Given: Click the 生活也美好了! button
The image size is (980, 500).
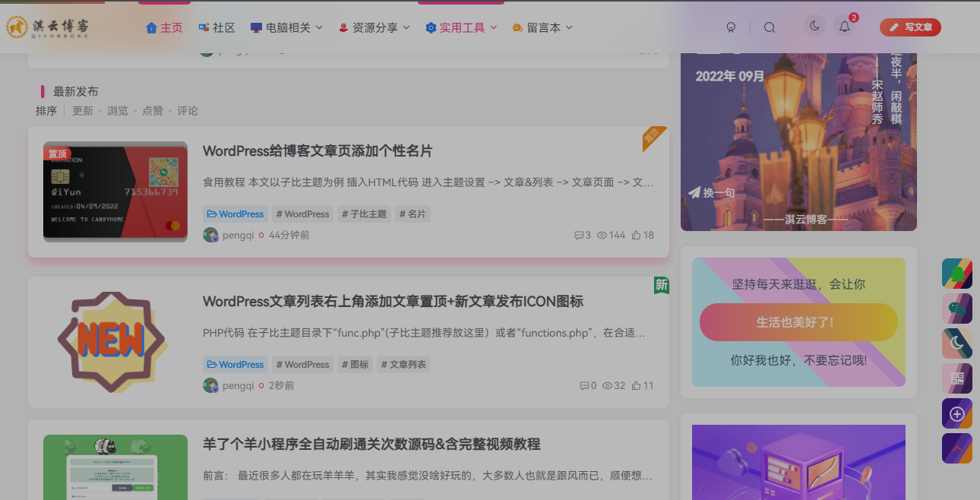Looking at the screenshot, I should [798, 322].
